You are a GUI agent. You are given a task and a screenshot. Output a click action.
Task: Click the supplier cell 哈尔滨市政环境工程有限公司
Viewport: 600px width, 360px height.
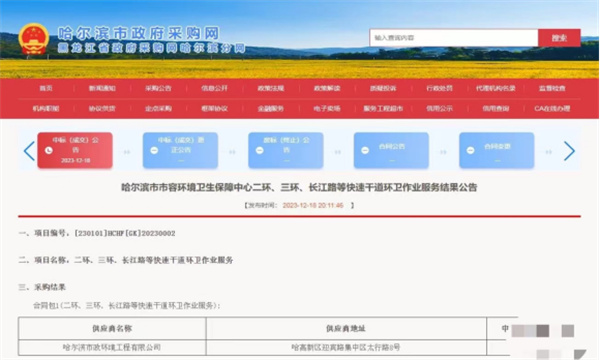pyautogui.click(x=112, y=347)
